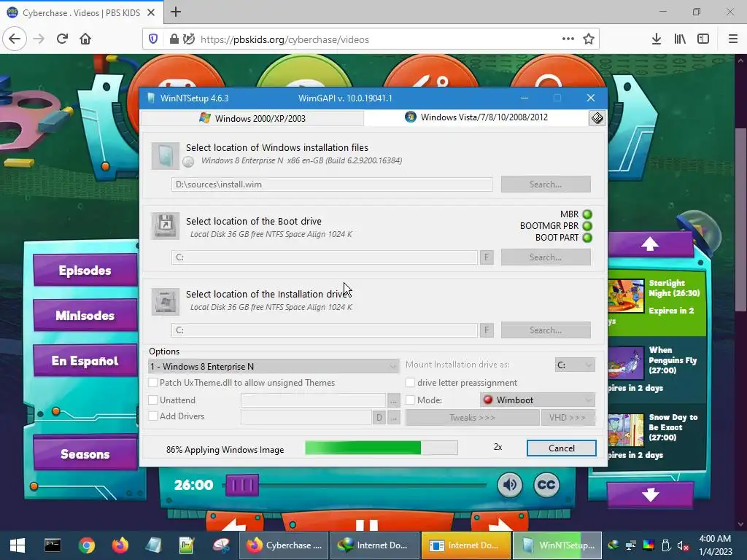Click the Firefox URL address bar
Screen dimensions: 747x560
[371, 39]
